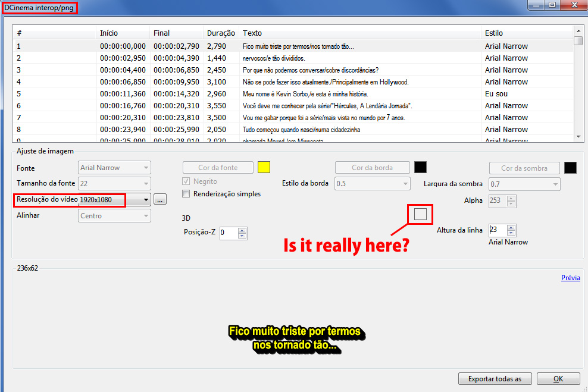Click the yellow font color swatch

(x=264, y=167)
